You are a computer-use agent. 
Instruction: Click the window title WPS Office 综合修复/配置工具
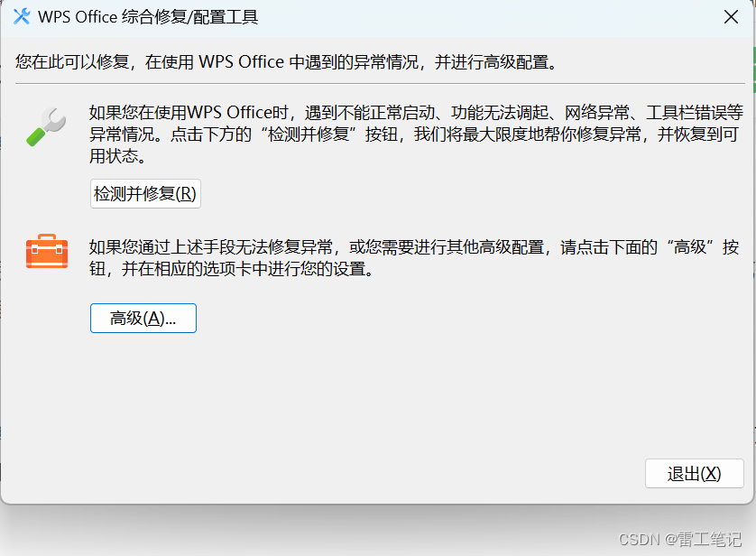148,17
